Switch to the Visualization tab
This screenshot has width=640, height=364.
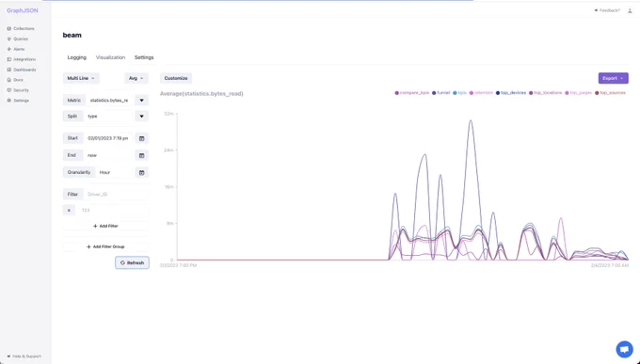(x=110, y=57)
